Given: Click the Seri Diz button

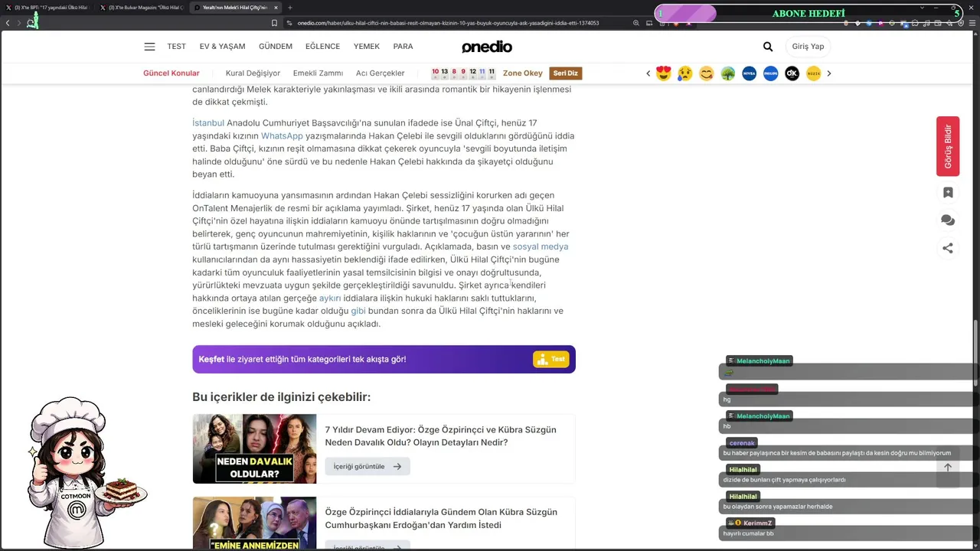Looking at the screenshot, I should coord(566,73).
